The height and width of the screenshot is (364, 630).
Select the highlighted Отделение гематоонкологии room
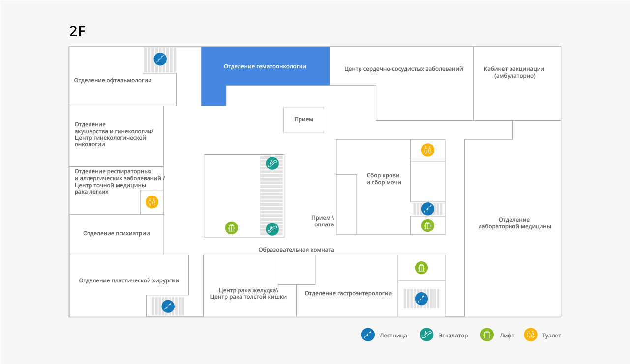click(265, 66)
